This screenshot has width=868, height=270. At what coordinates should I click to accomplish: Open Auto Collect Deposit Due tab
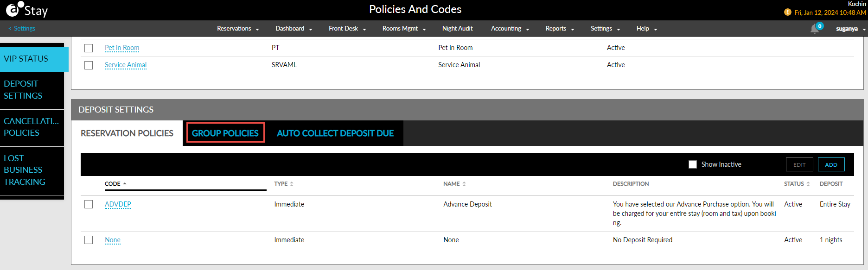point(335,133)
